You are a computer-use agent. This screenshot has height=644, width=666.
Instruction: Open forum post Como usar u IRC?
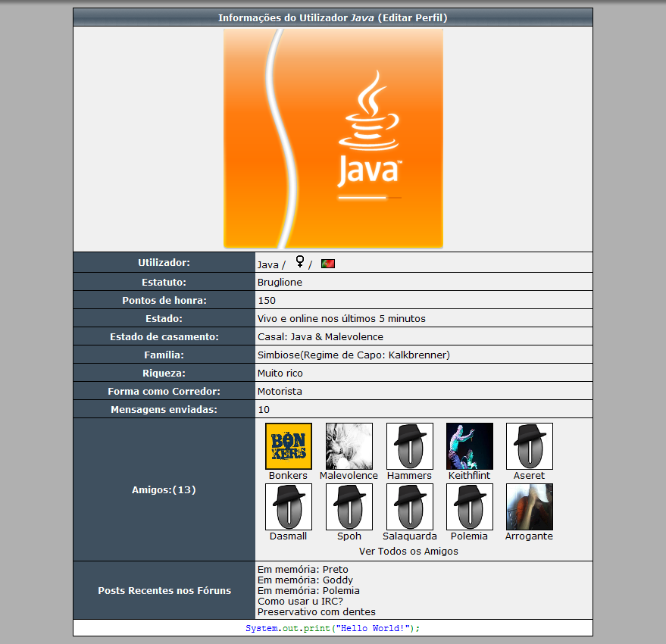(300, 601)
